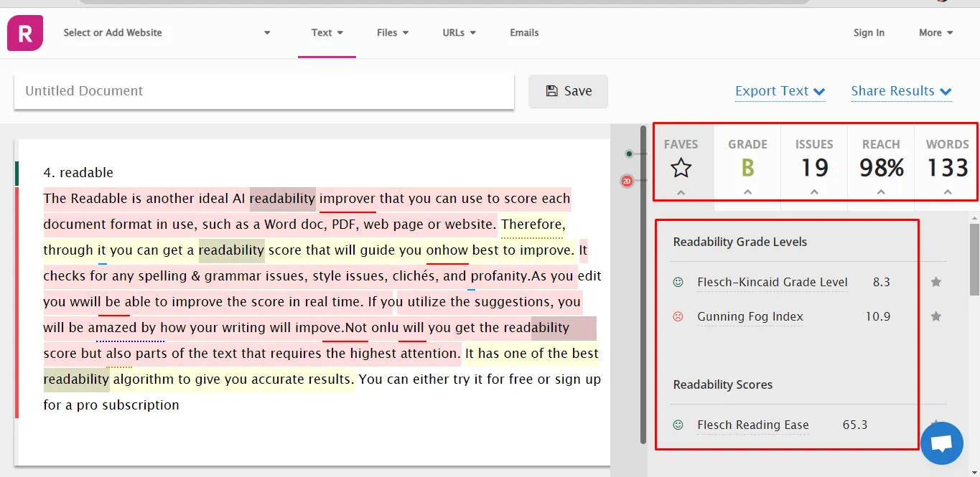Click the dotted-underlined word 'amazed'
Screen dimensions: 980x477
pos(113,328)
